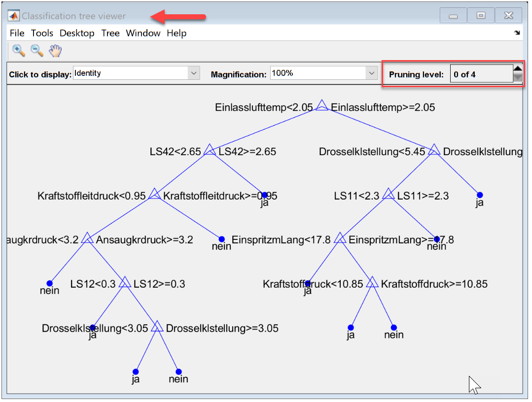
Task: Open the File menu
Action: [17, 33]
